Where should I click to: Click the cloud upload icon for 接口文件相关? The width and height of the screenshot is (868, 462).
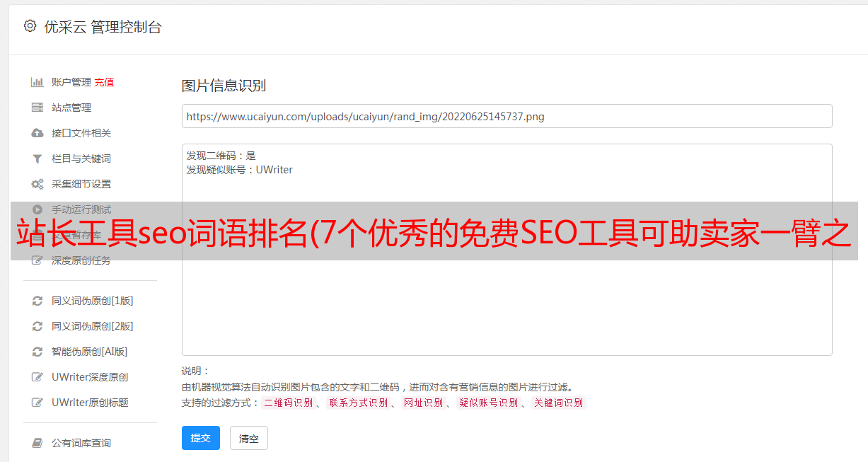click(x=37, y=133)
